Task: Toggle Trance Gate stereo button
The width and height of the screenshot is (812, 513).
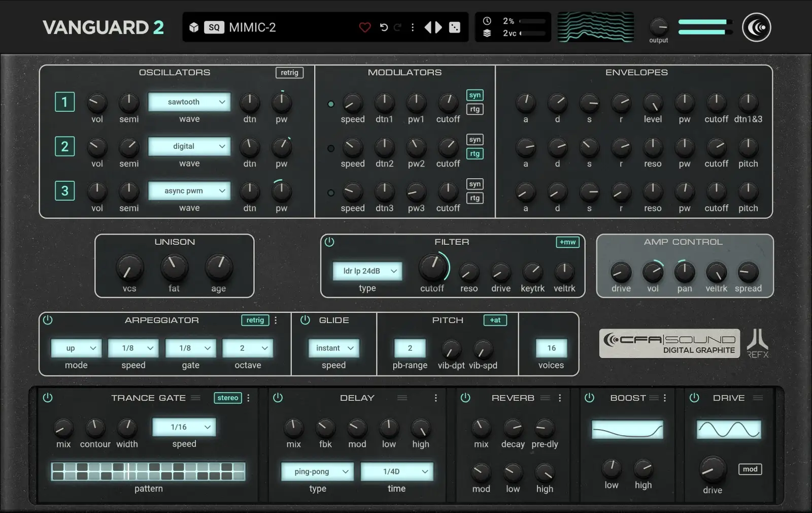Action: (x=228, y=398)
